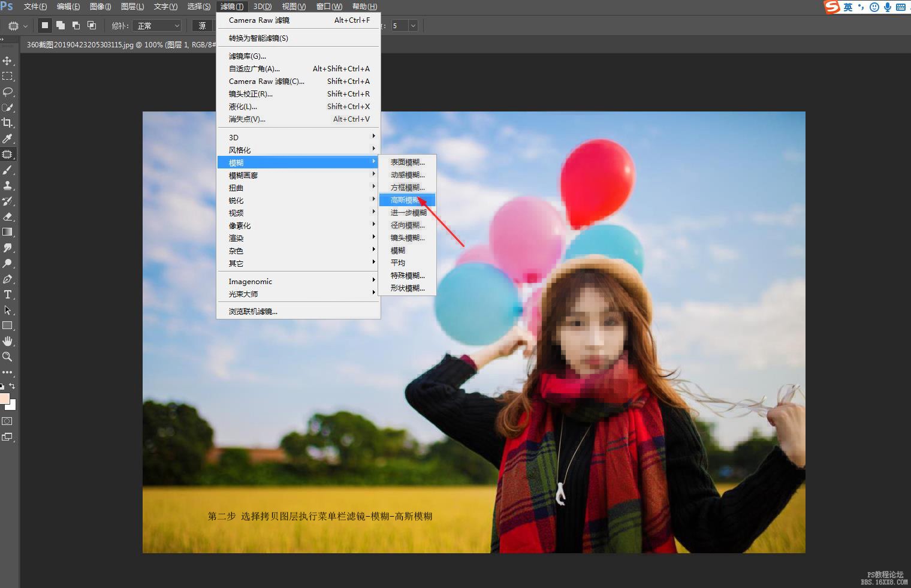Viewport: 911px width, 588px height.
Task: Expand the 锐化 submenu
Action: (x=298, y=200)
